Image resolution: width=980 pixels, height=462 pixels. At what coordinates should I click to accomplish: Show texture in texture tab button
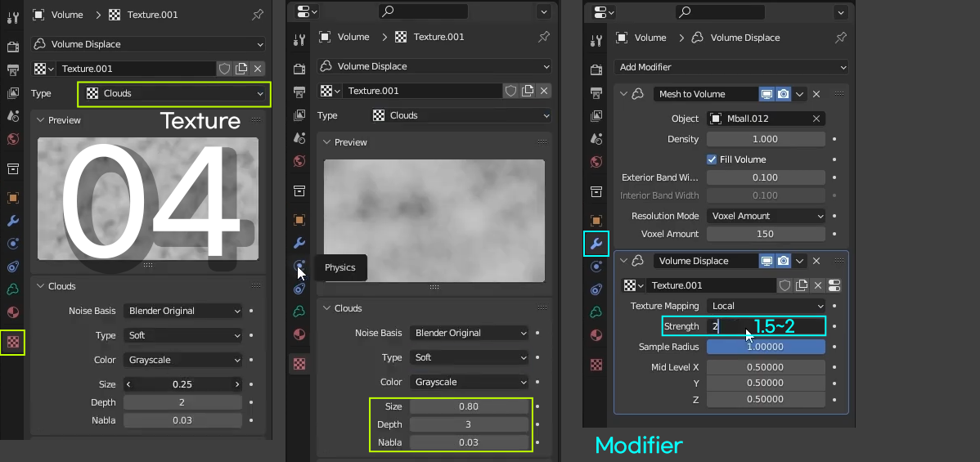pos(834,285)
